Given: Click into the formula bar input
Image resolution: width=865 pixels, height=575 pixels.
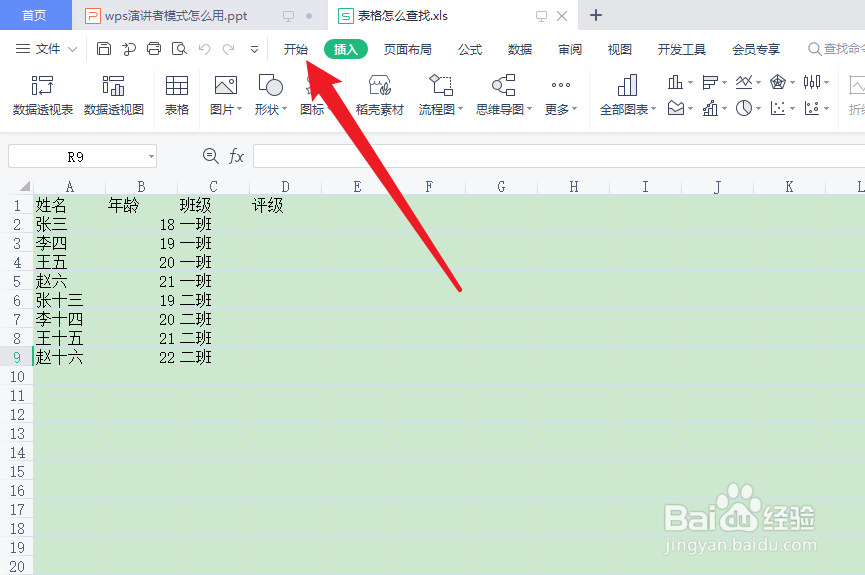Looking at the screenshot, I should click(558, 157).
